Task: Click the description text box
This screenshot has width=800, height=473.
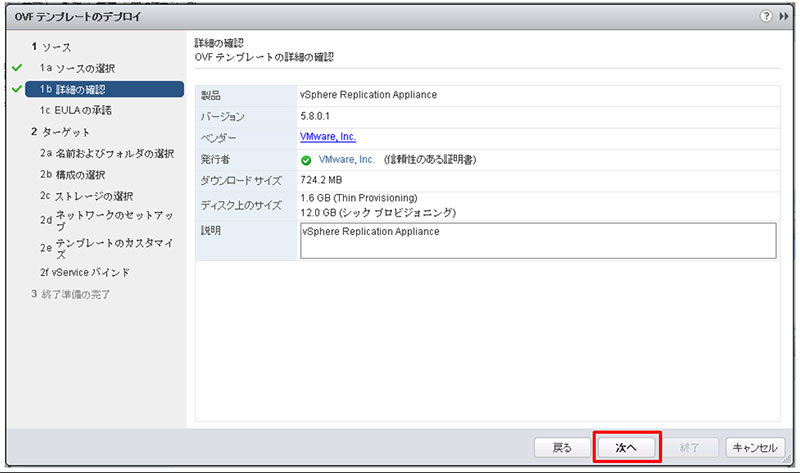Action: [538, 240]
